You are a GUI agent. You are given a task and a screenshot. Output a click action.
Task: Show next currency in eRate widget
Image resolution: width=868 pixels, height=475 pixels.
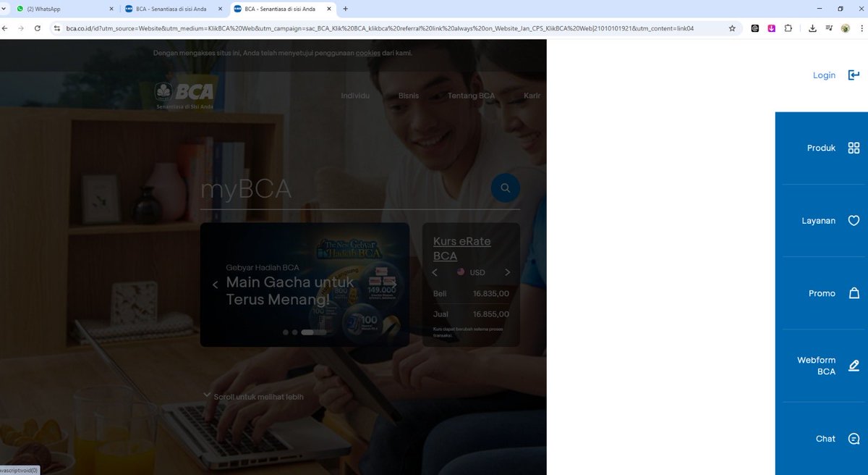pos(508,272)
